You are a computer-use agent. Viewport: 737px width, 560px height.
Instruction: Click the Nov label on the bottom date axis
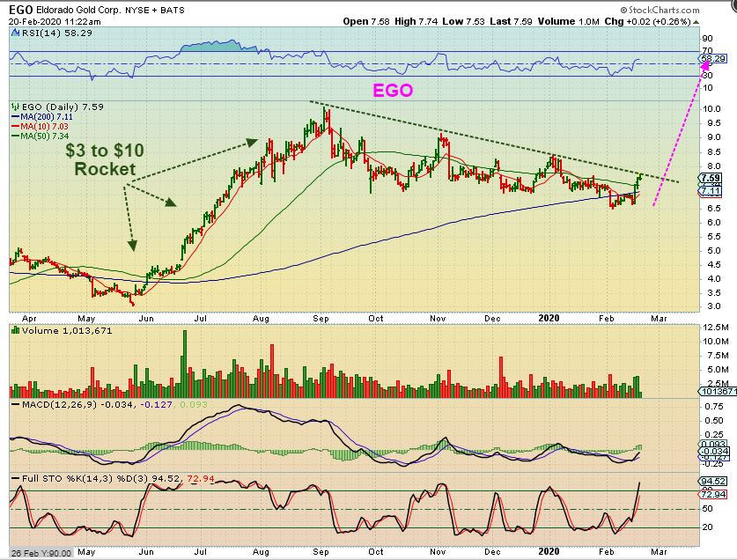point(438,551)
